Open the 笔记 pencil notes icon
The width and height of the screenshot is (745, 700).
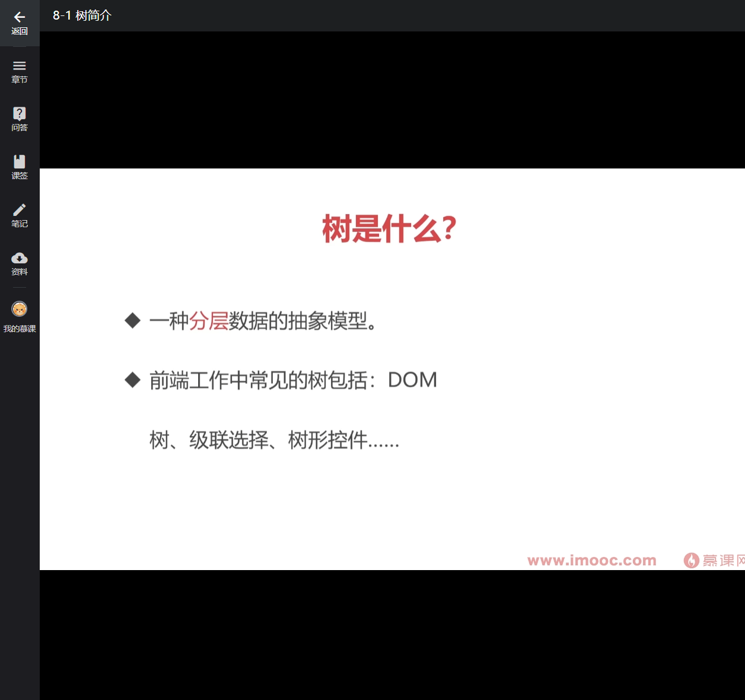pos(20,209)
